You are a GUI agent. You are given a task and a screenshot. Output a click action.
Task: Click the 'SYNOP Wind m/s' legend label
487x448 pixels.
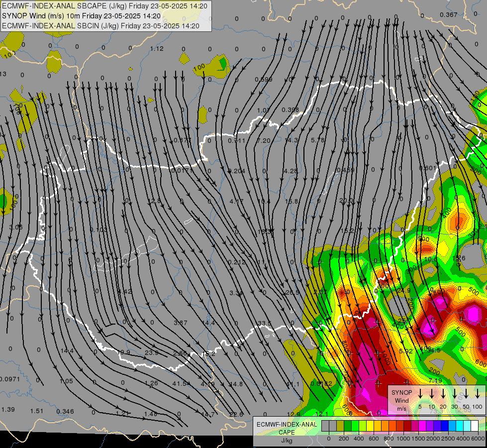click(401, 400)
